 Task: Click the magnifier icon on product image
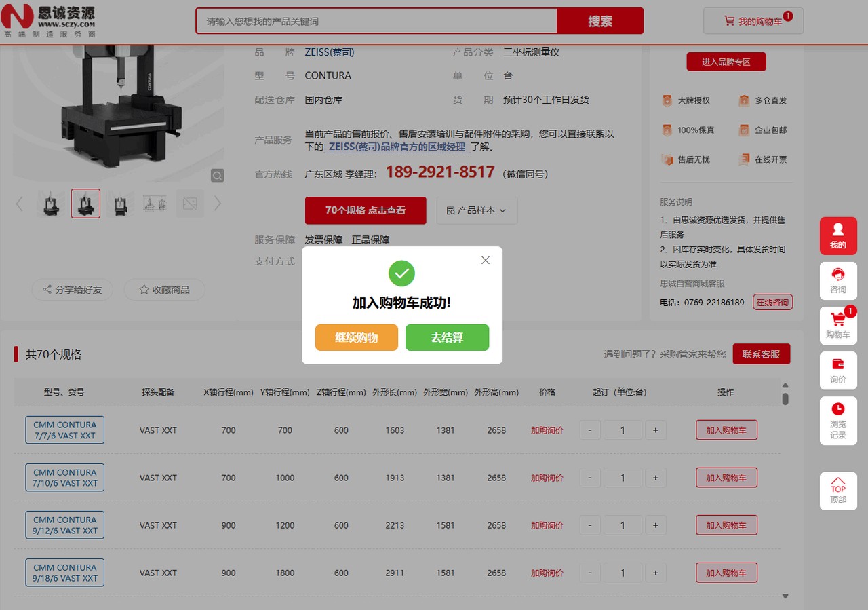[217, 176]
